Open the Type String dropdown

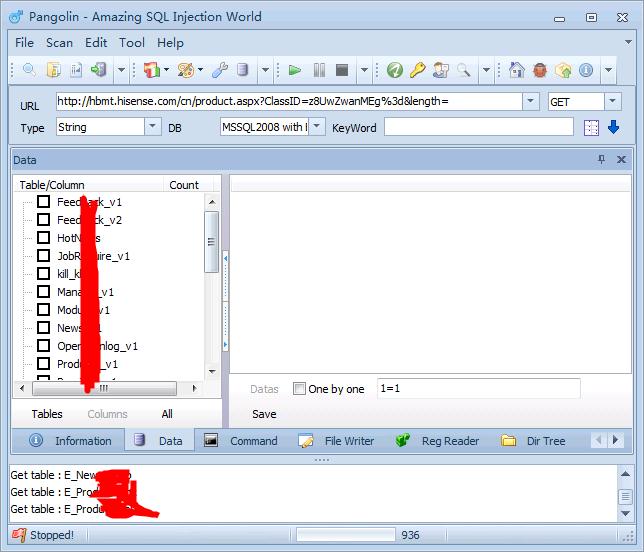(x=152, y=126)
